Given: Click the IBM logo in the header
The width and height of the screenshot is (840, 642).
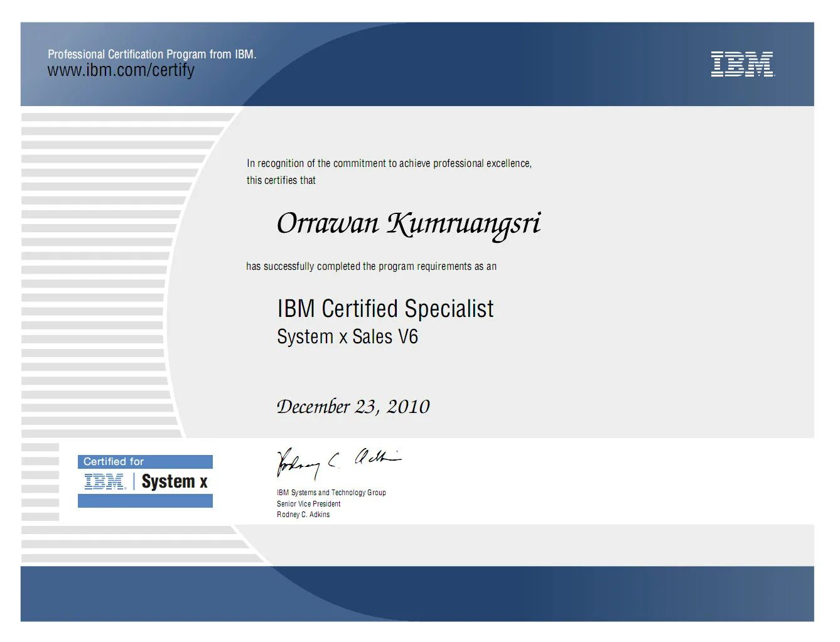Looking at the screenshot, I should pyautogui.click(x=743, y=64).
